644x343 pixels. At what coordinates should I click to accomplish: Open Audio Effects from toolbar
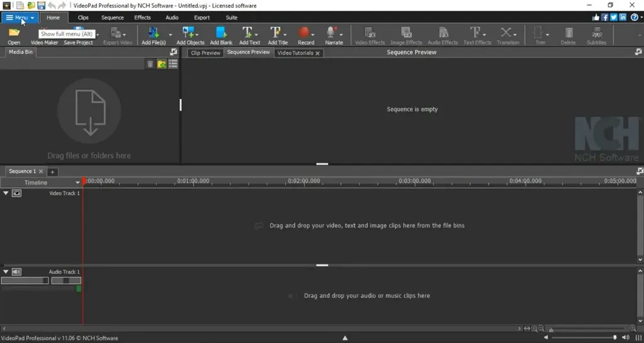point(443,33)
